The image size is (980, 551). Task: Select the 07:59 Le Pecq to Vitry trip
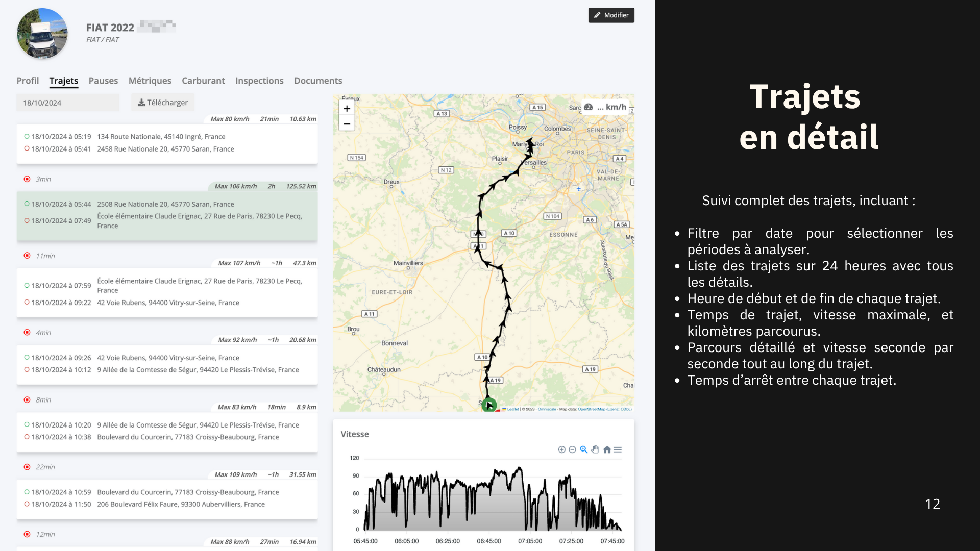click(167, 292)
